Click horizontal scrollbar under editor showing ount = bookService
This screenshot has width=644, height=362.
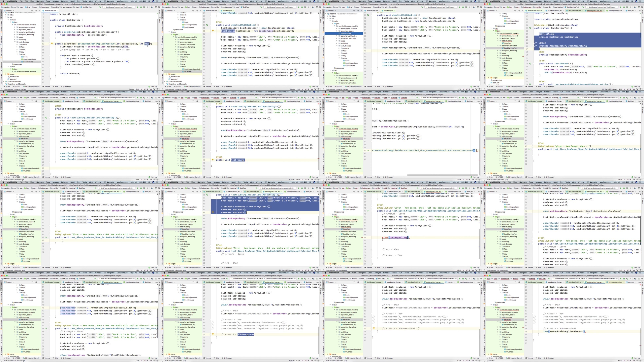[442, 175]
